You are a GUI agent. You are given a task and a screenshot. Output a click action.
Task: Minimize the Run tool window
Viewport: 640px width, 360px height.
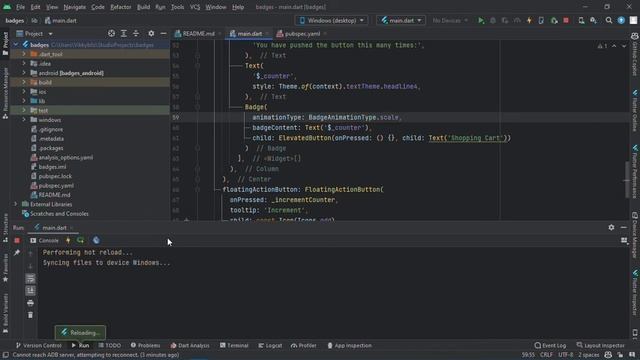[x=624, y=227]
